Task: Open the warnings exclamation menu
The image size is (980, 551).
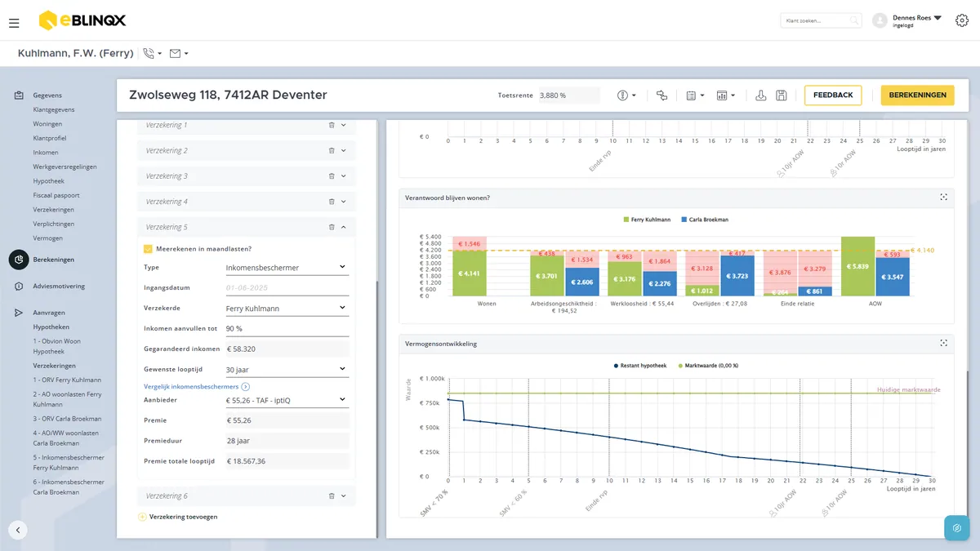Action: pyautogui.click(x=626, y=96)
